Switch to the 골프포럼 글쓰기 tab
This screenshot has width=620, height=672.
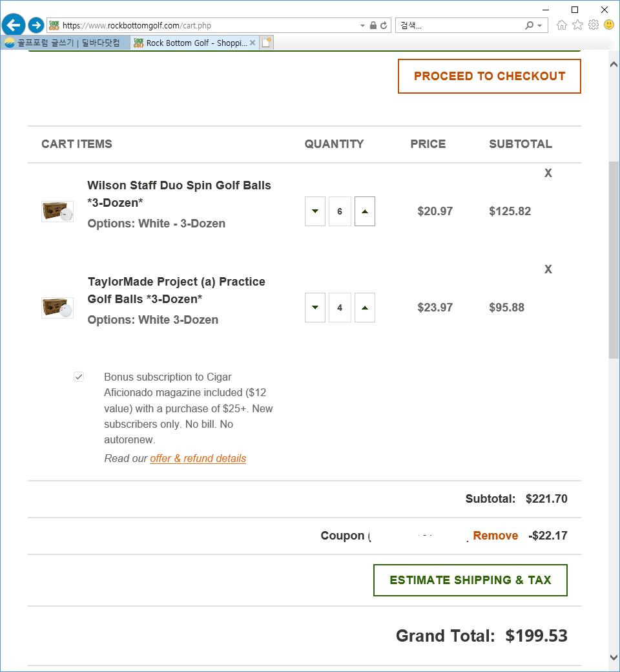click(65, 43)
